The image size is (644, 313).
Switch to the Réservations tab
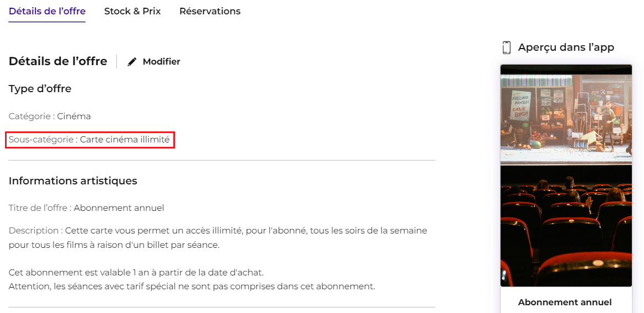pos(210,11)
